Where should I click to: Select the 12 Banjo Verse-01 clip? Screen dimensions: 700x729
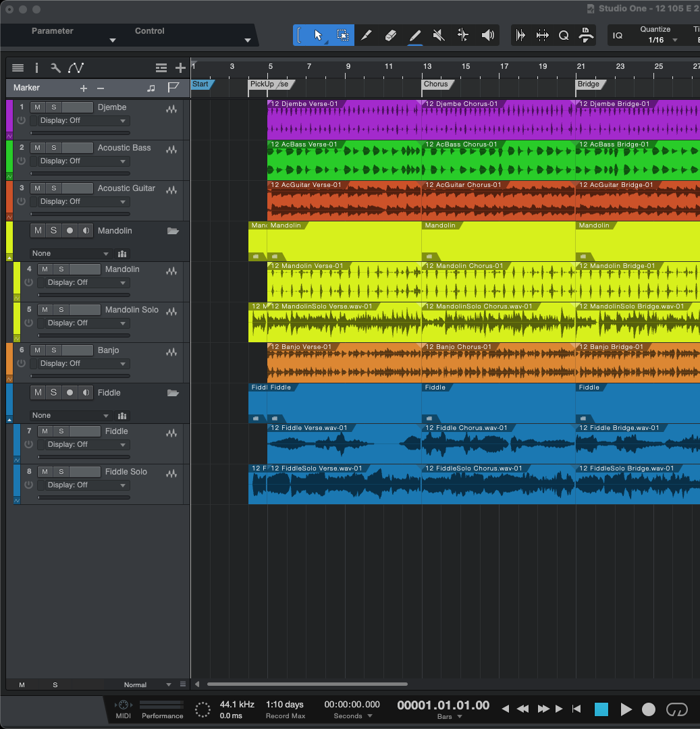[344, 363]
